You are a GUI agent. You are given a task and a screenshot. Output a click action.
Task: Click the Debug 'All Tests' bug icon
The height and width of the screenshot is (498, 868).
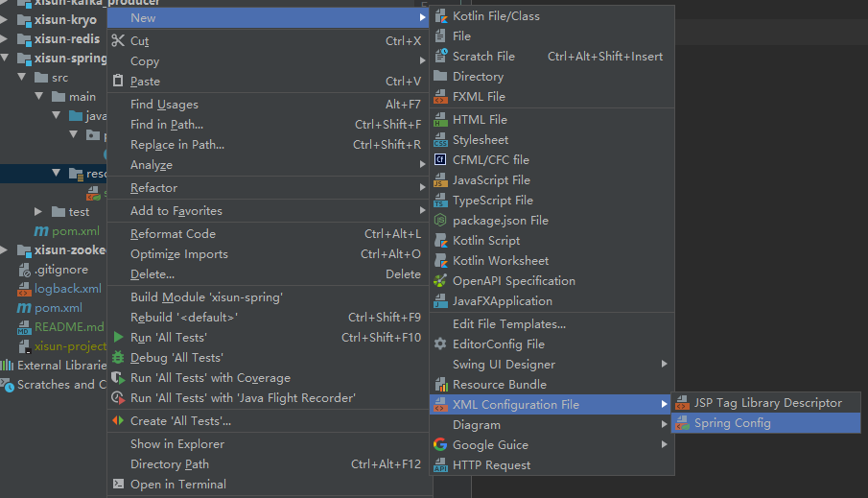pos(118,358)
